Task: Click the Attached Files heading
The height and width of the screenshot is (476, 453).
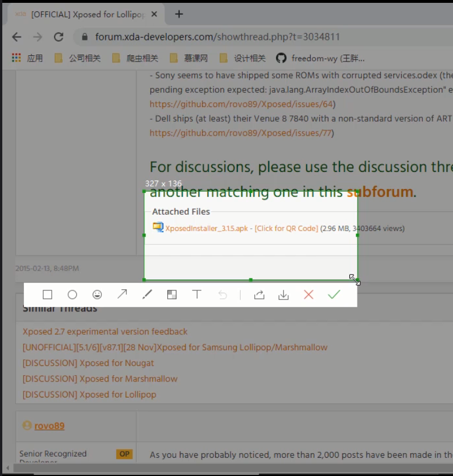Action: click(181, 212)
